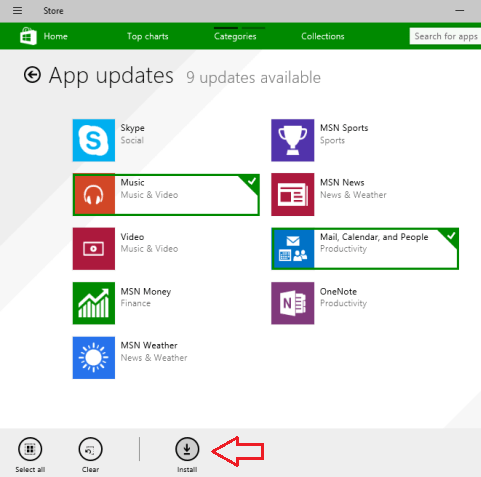The image size is (481, 477).
Task: Select the Video app name text
Action: coord(132,237)
